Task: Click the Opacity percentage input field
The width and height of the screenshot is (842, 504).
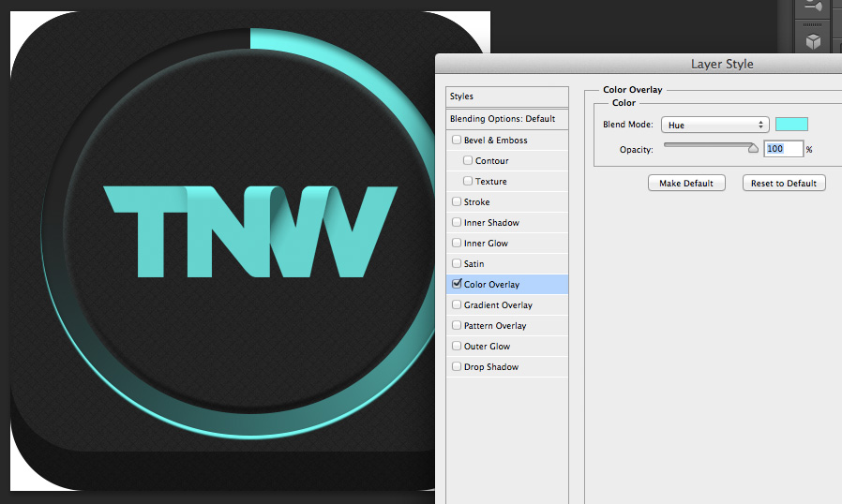Action: pos(783,149)
